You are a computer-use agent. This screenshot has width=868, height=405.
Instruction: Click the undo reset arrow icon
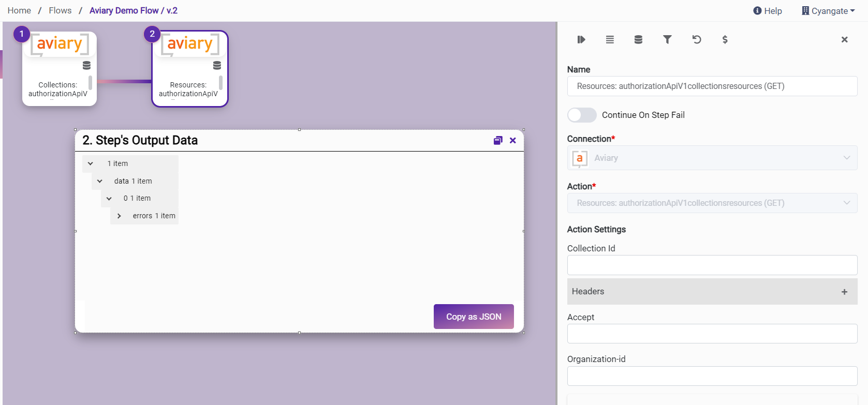click(x=697, y=40)
